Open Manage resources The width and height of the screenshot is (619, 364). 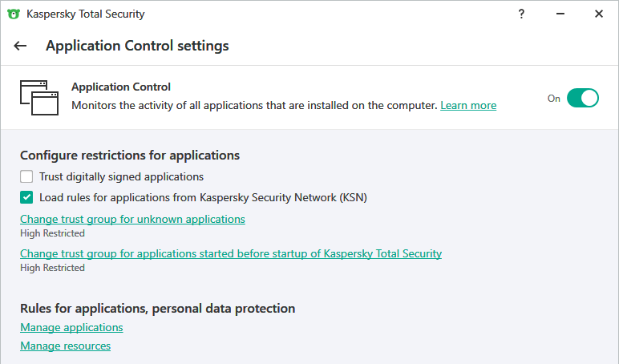tap(65, 346)
